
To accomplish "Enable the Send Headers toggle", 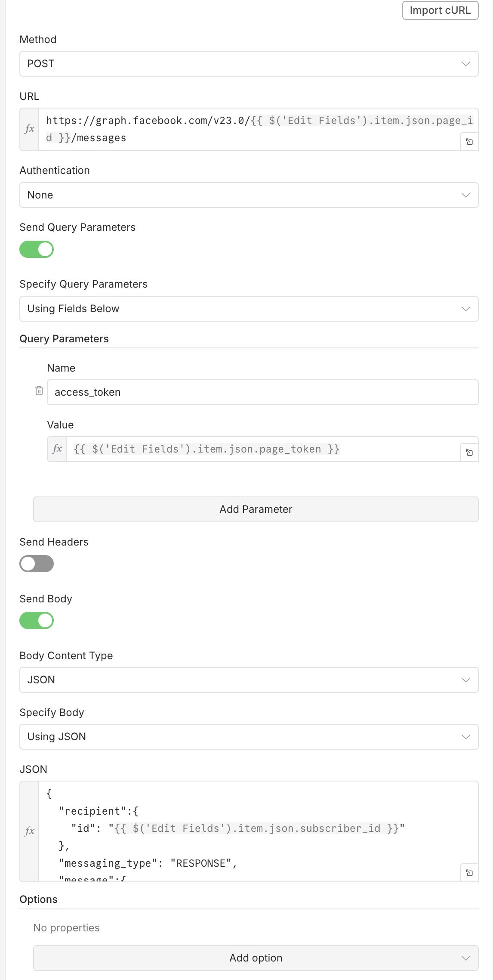I will pos(37,564).
